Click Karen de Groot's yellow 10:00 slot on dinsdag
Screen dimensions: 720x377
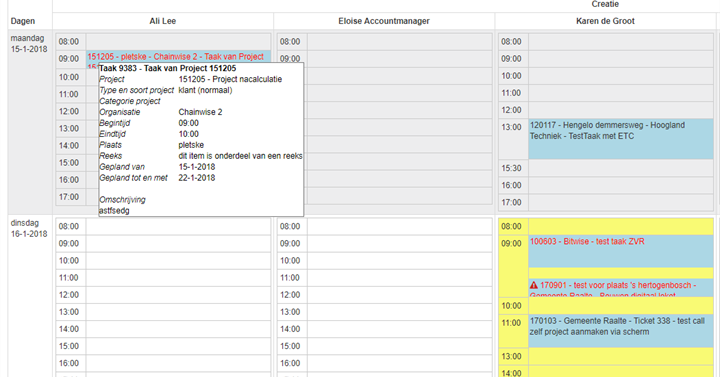[621, 306]
